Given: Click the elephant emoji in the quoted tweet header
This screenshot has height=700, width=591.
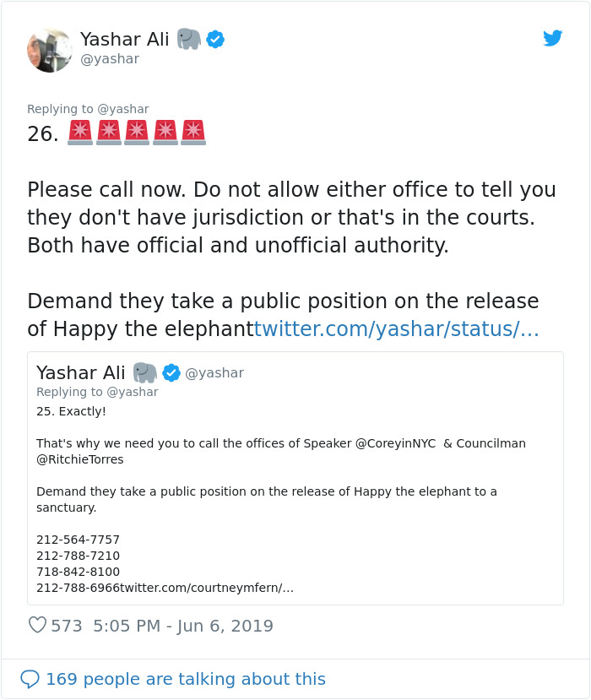Looking at the screenshot, I should pos(145,372).
